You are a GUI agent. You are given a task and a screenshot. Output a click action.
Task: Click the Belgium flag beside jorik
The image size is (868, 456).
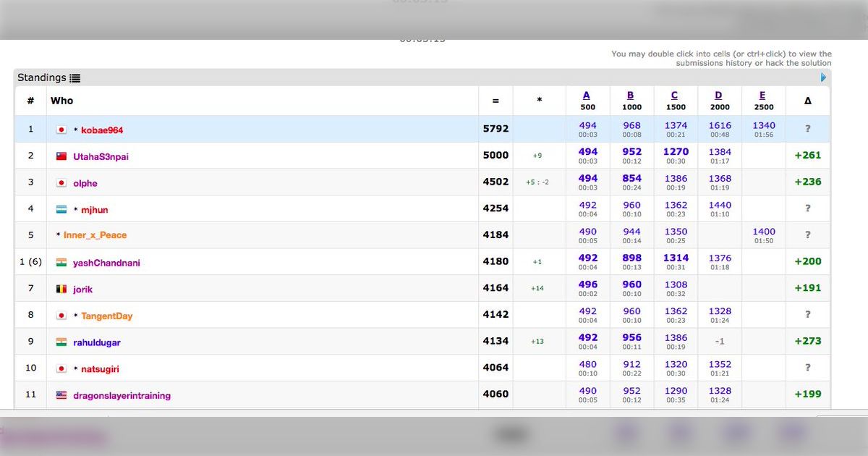tap(61, 290)
